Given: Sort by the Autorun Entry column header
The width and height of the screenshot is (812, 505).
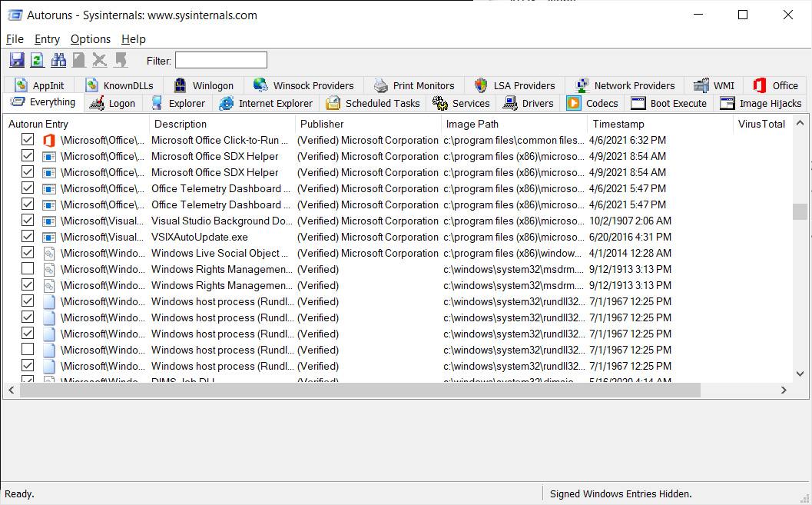Looking at the screenshot, I should (77, 124).
